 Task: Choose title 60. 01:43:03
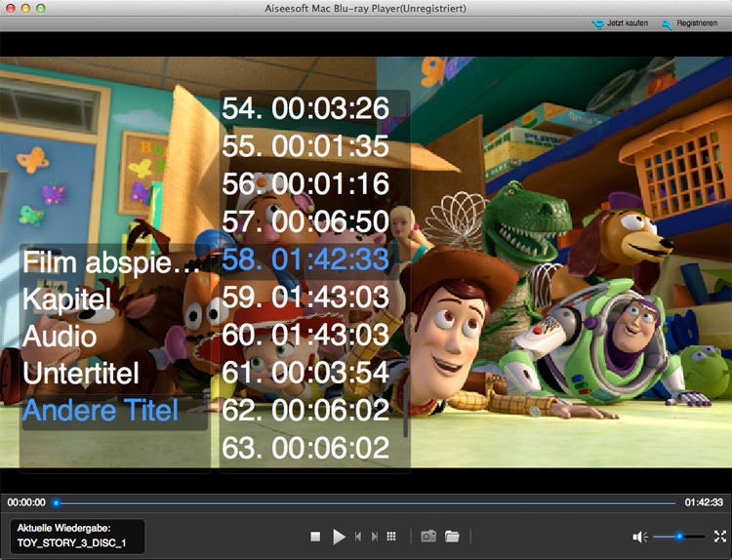(x=305, y=335)
